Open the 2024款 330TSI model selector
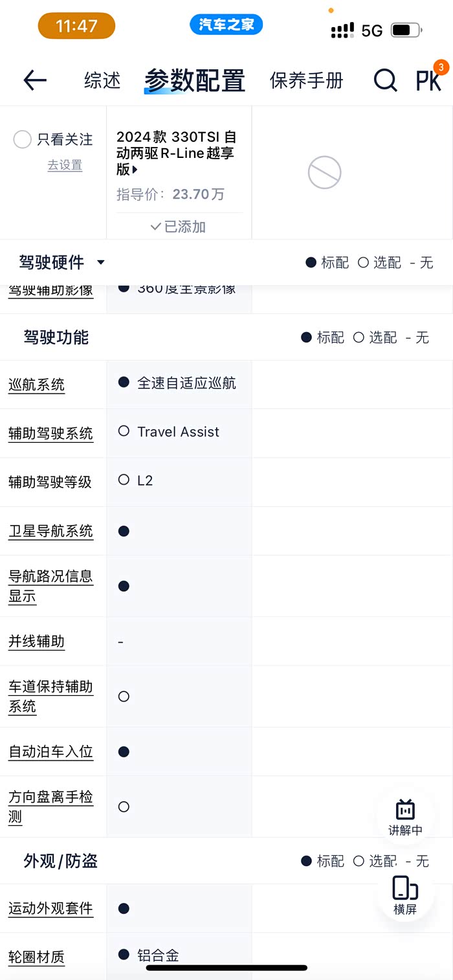 coord(176,153)
